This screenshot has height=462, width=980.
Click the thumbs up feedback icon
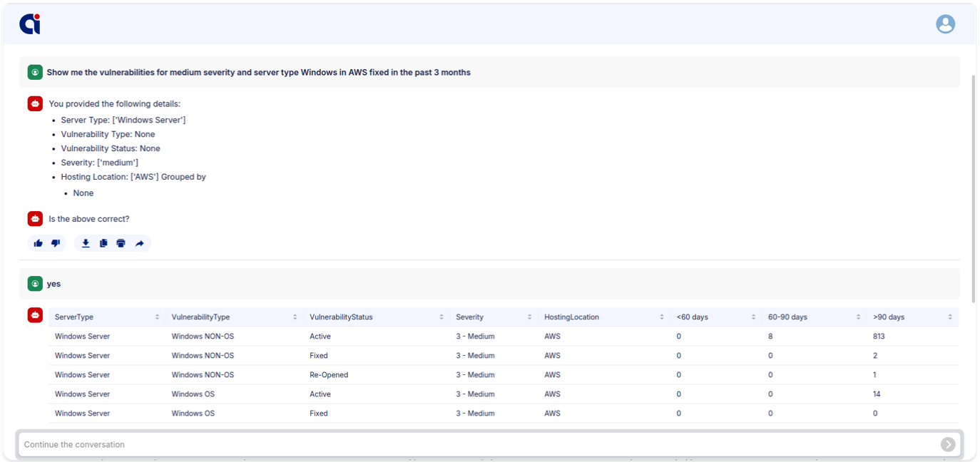[39, 243]
